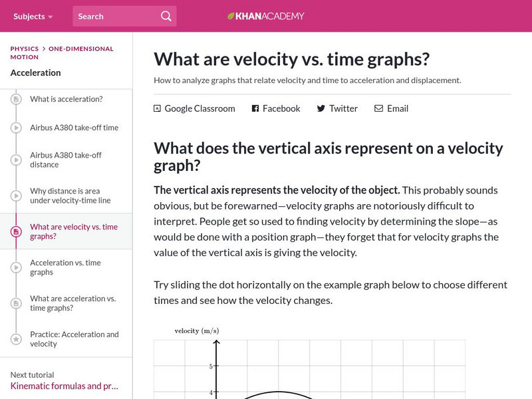Click the article icon beside What is acceleration?
532x399 pixels.
click(x=15, y=99)
